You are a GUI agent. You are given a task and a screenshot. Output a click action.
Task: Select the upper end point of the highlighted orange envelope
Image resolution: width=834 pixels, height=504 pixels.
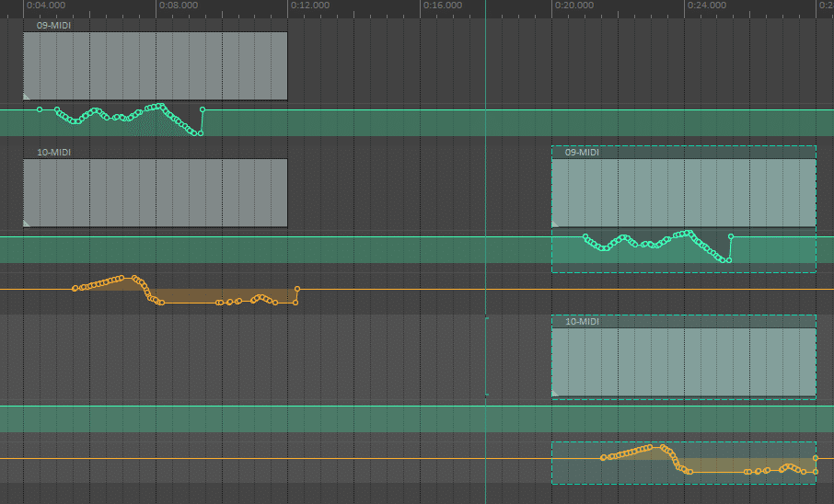pyautogui.click(x=815, y=458)
